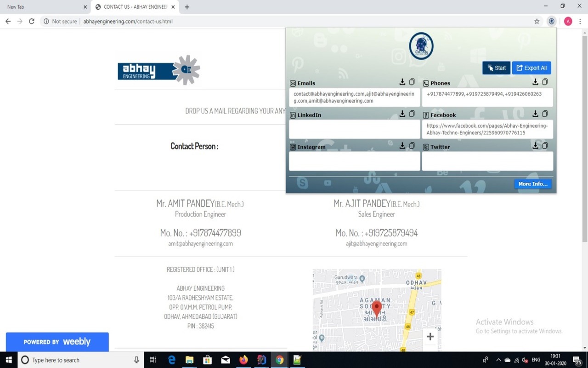Open the Windows Start menu
The width and height of the screenshot is (588, 368).
click(9, 360)
